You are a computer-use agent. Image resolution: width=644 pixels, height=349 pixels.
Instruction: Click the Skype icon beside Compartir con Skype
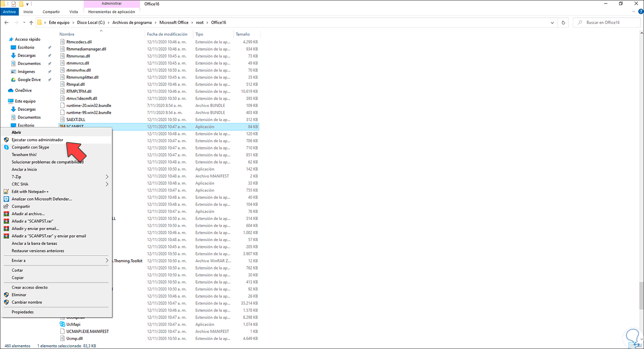pyautogui.click(x=6, y=147)
